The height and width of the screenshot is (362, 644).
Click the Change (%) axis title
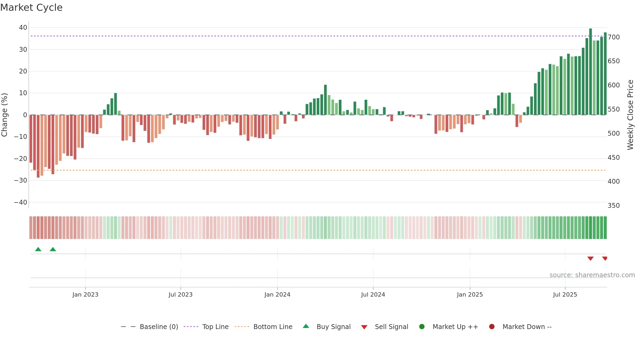coord(4,115)
